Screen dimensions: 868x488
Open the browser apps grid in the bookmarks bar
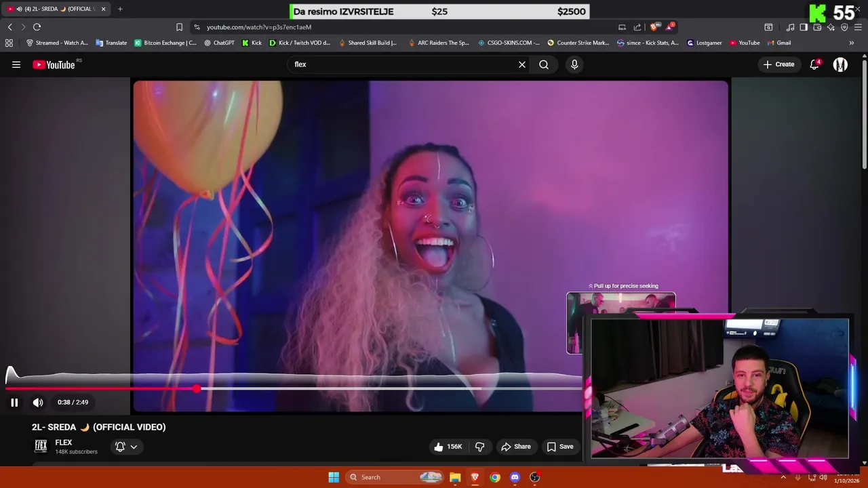[9, 43]
